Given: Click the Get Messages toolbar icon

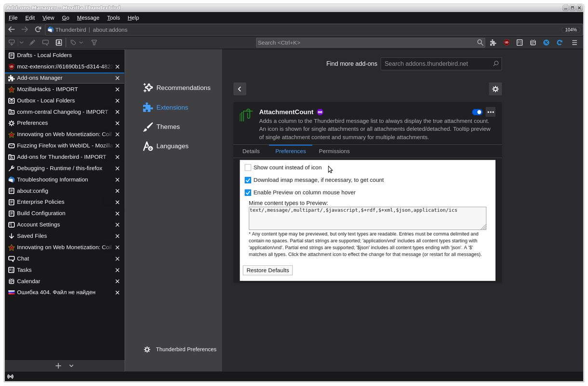Looking at the screenshot, I should pos(12,42).
